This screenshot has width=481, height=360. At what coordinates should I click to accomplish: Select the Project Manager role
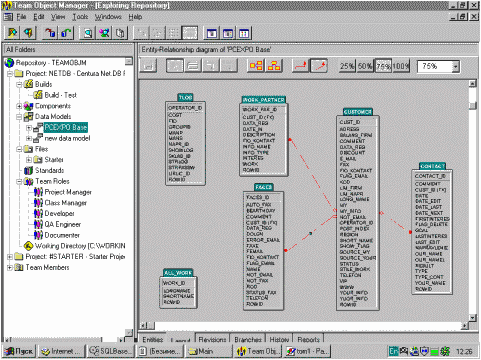coord(68,192)
